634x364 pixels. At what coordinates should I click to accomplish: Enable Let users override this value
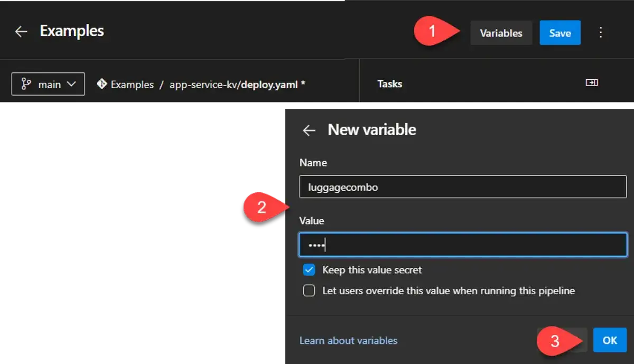click(309, 290)
